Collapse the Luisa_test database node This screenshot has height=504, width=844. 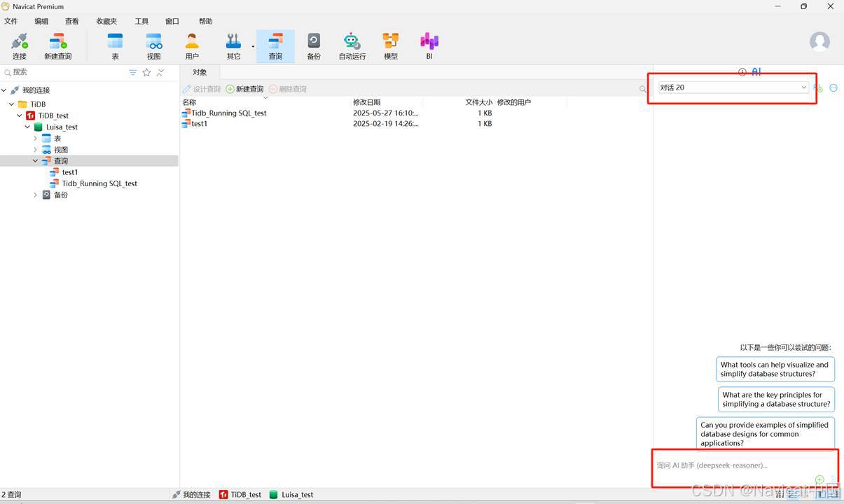[28, 127]
